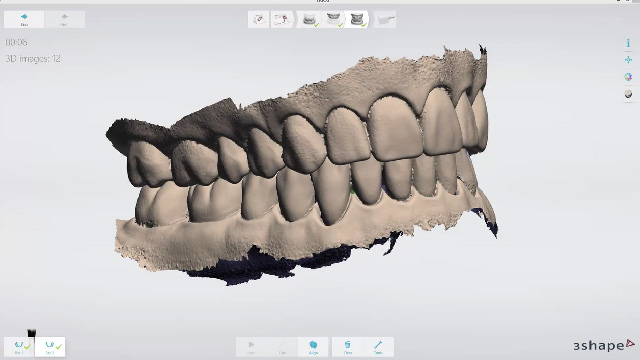Select the first bite scan tab

click(19, 347)
